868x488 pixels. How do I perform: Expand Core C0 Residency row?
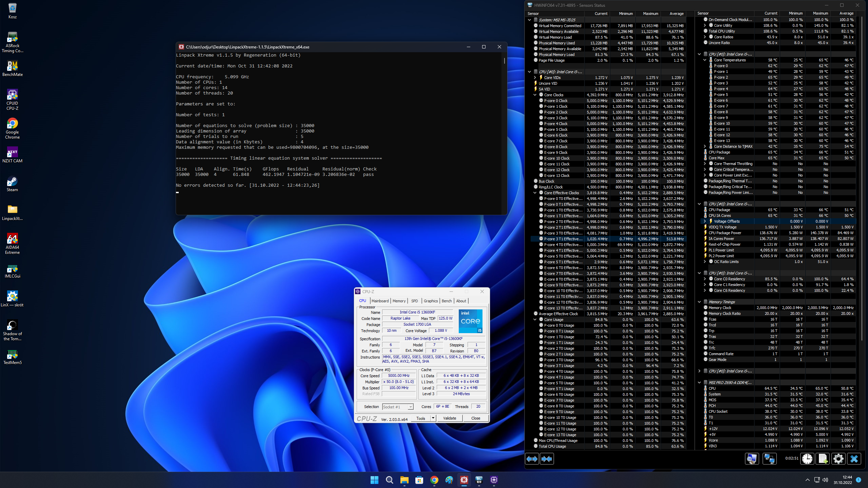(705, 279)
